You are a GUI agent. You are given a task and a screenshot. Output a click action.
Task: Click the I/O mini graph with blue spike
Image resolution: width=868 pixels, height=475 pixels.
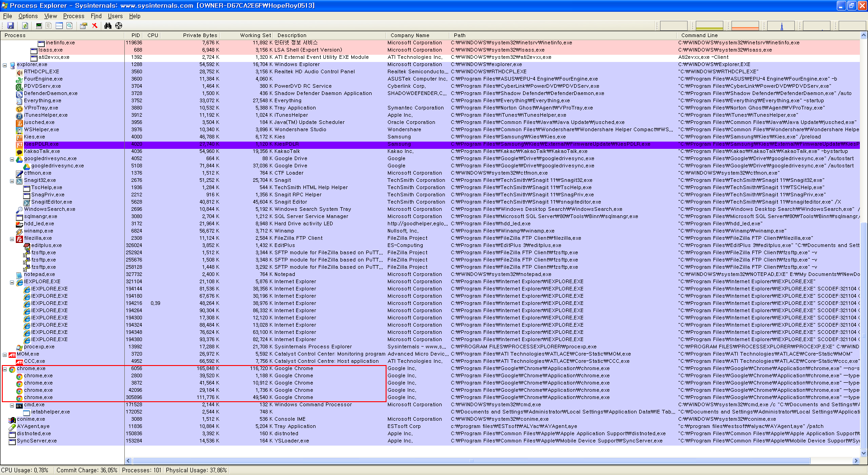(x=781, y=26)
